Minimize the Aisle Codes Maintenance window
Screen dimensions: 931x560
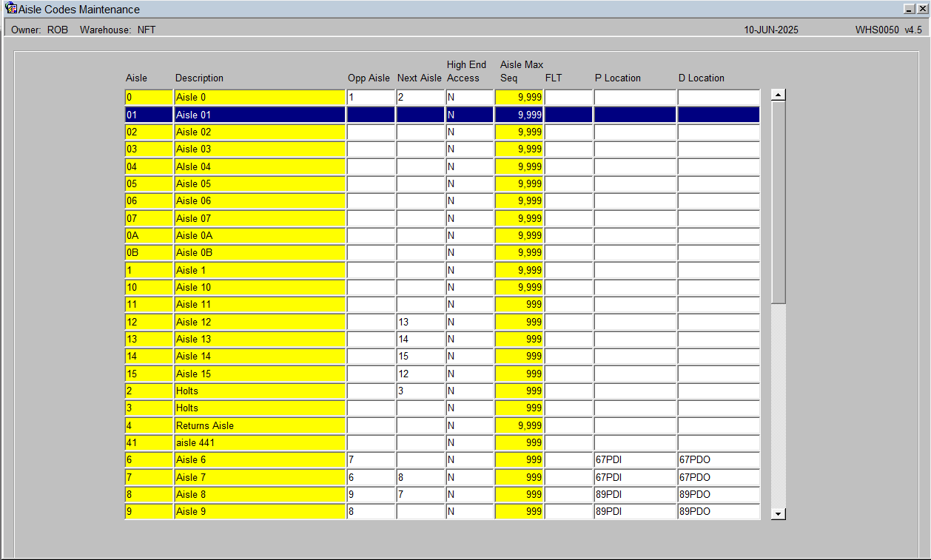tap(910, 9)
